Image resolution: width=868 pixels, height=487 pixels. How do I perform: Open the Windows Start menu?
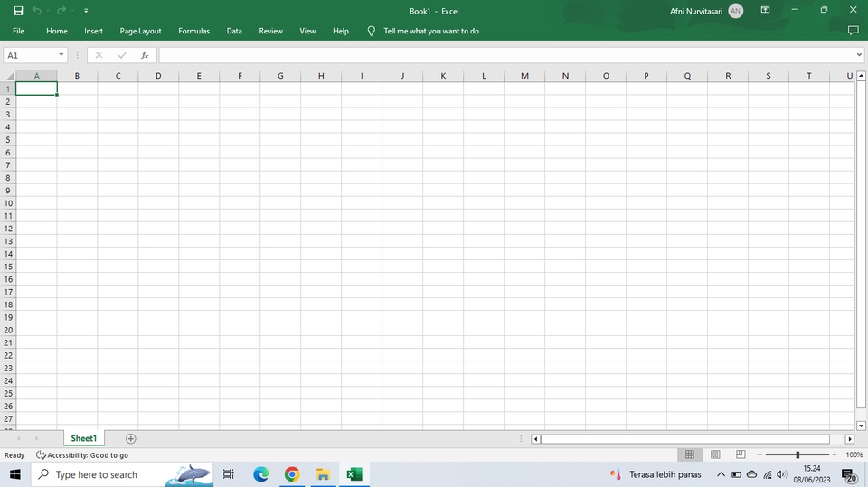coord(15,474)
